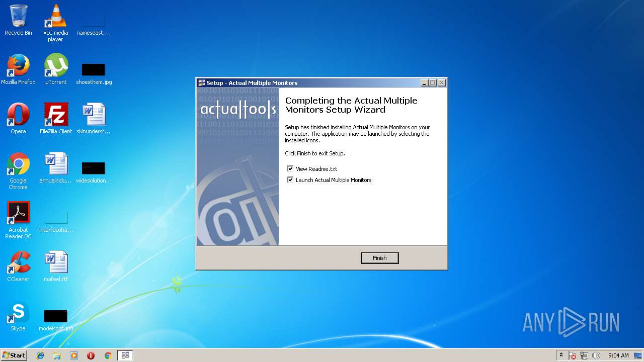Screen dimensions: 644x362
Task: Show hidden system tray icons
Action: [x=561, y=355]
